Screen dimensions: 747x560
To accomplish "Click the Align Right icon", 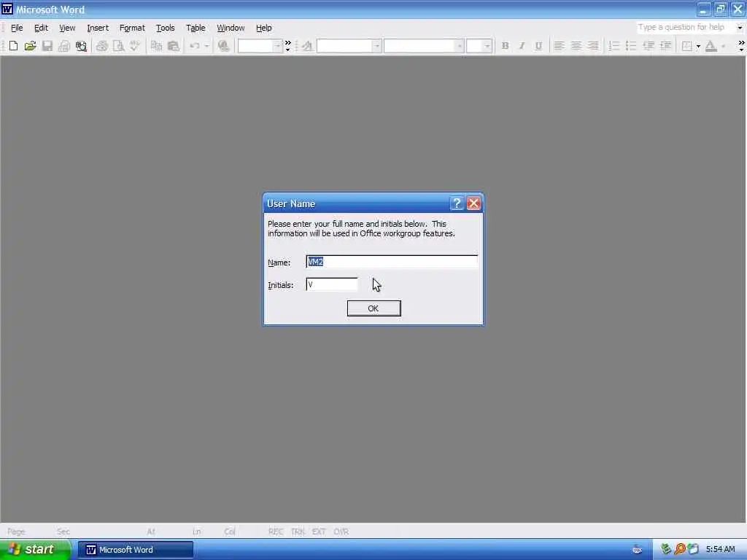I will tap(593, 46).
